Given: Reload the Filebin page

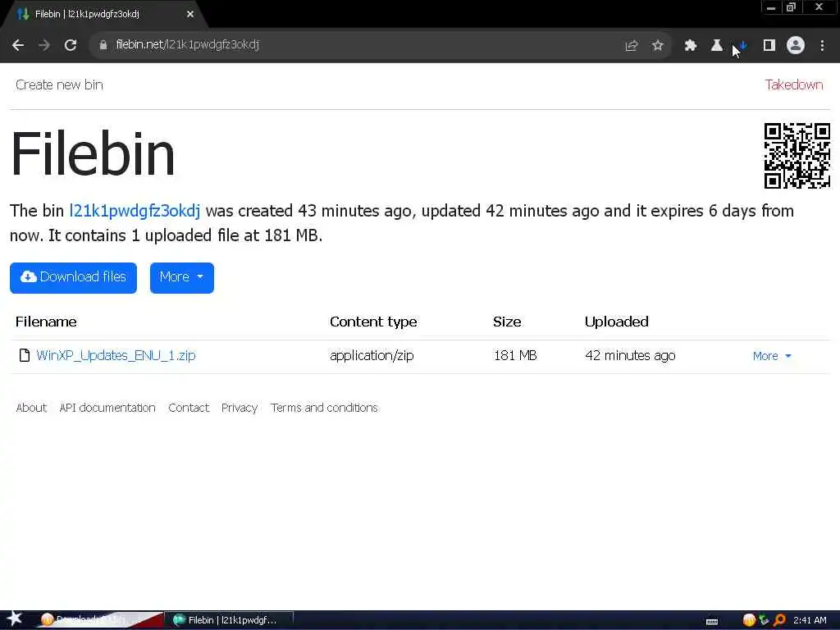Looking at the screenshot, I should [71, 45].
